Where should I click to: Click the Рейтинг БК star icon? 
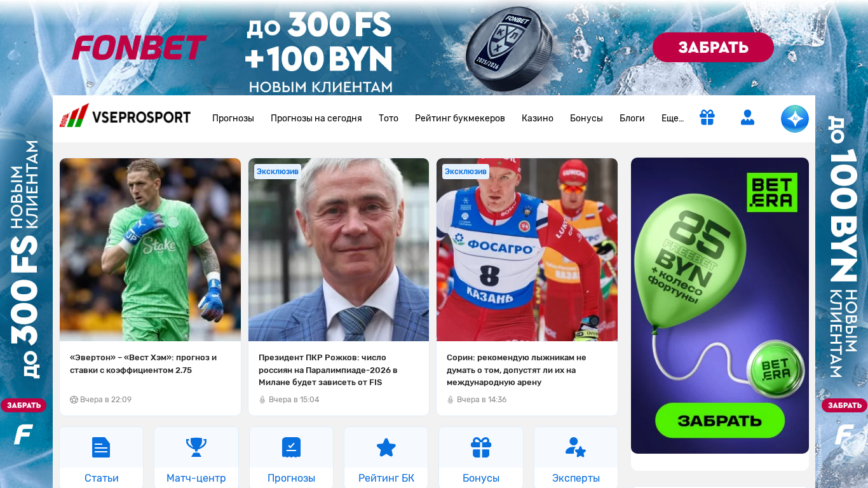click(x=386, y=447)
